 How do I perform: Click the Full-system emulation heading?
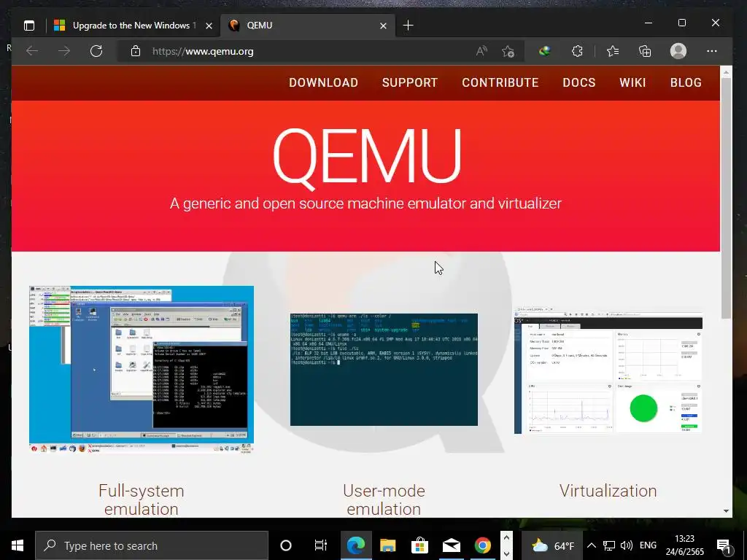(142, 499)
